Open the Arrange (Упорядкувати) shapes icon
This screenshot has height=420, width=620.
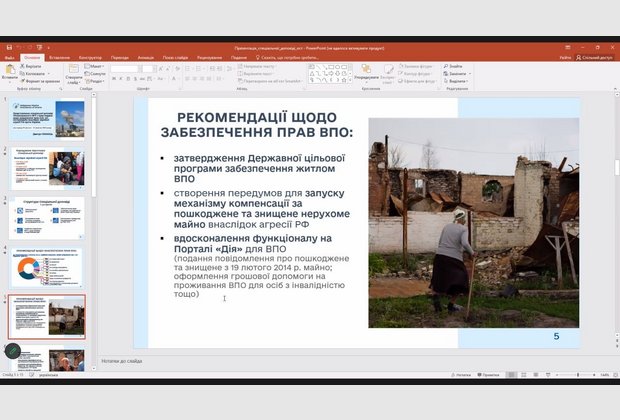pyautogui.click(x=365, y=70)
